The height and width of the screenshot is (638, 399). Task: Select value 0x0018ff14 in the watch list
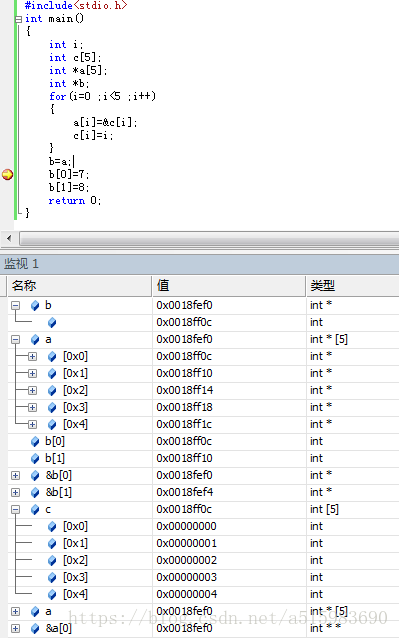tap(185, 390)
